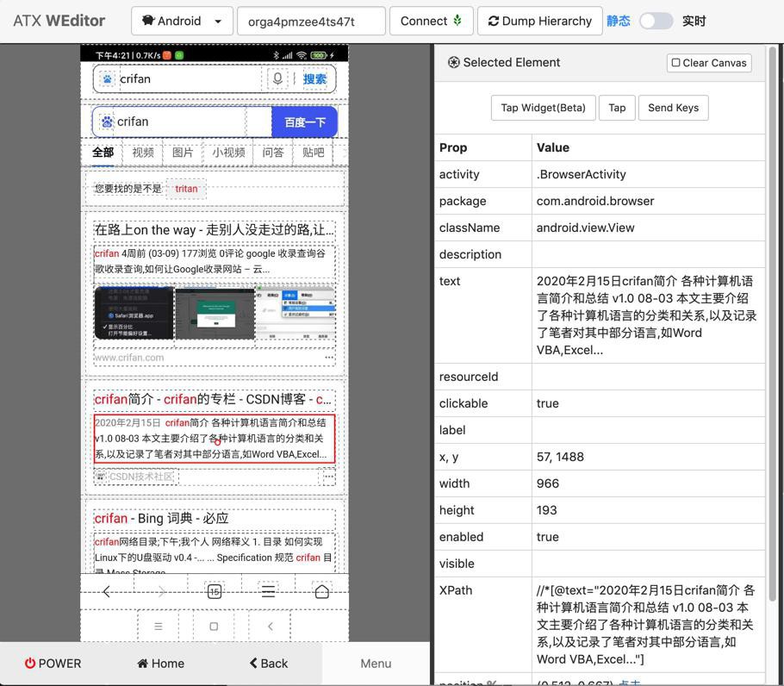
Task: Click the device serial input field
Action: click(x=311, y=21)
